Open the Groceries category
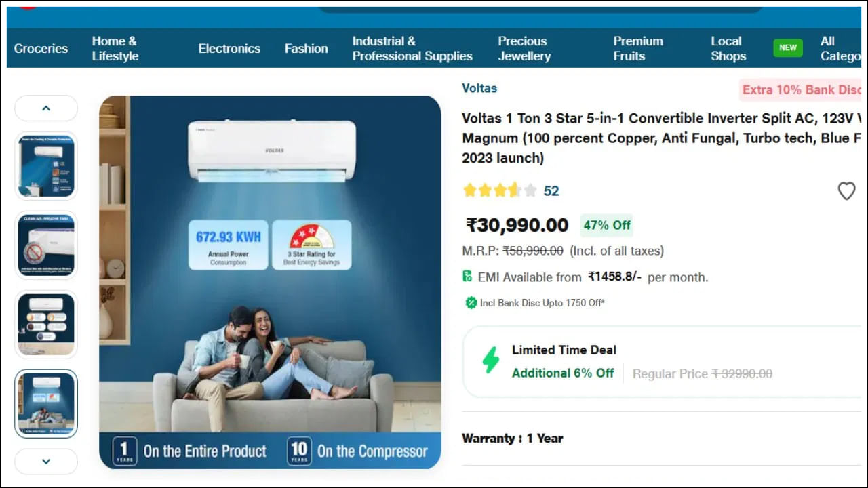The width and height of the screenshot is (868, 488). click(41, 49)
